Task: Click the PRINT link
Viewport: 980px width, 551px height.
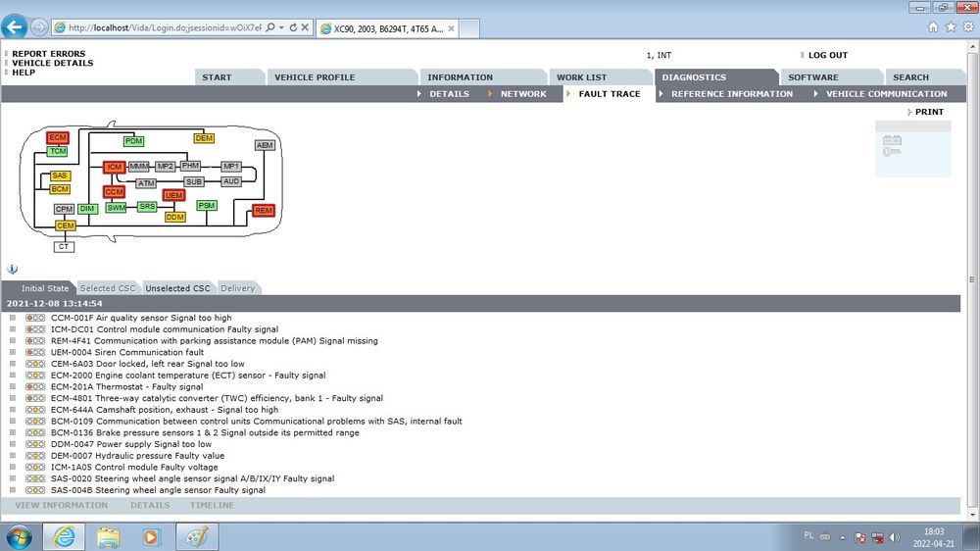Action: [x=929, y=112]
